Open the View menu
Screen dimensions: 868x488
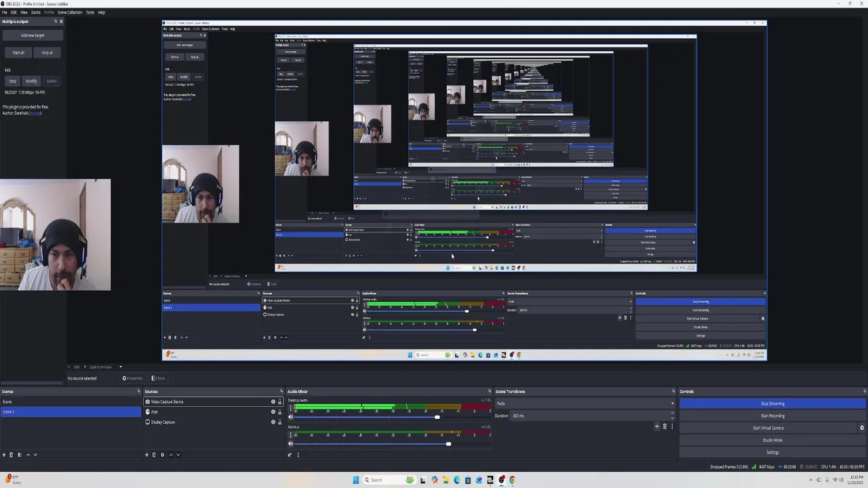click(x=24, y=12)
